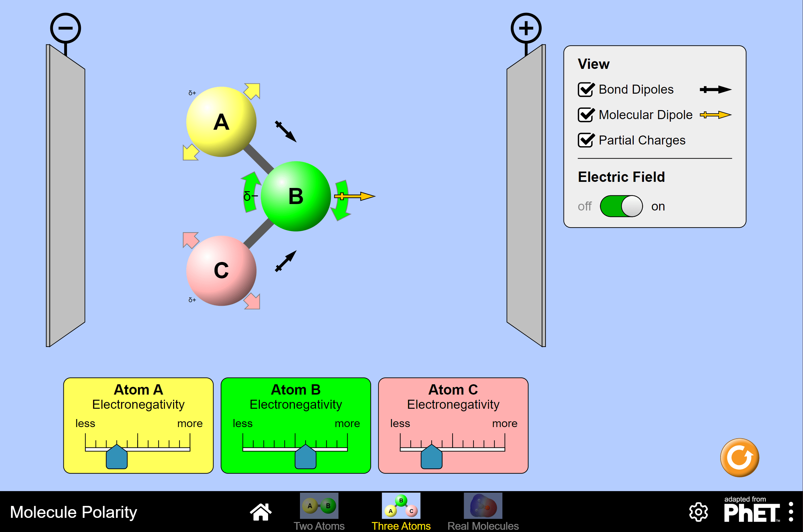Screen dimensions: 803x532
Task: Disable the Partial Charges checkbox
Action: pyautogui.click(x=586, y=140)
